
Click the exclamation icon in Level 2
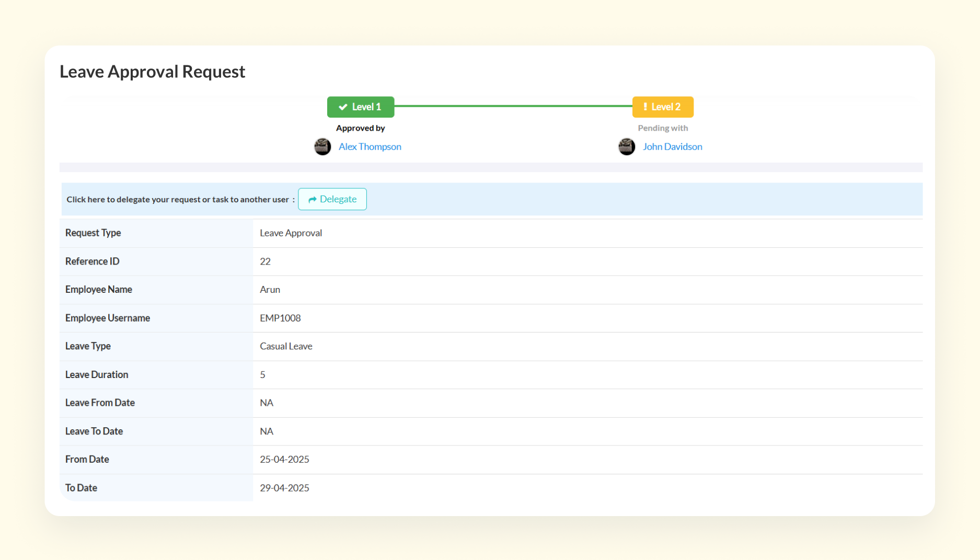[645, 107]
